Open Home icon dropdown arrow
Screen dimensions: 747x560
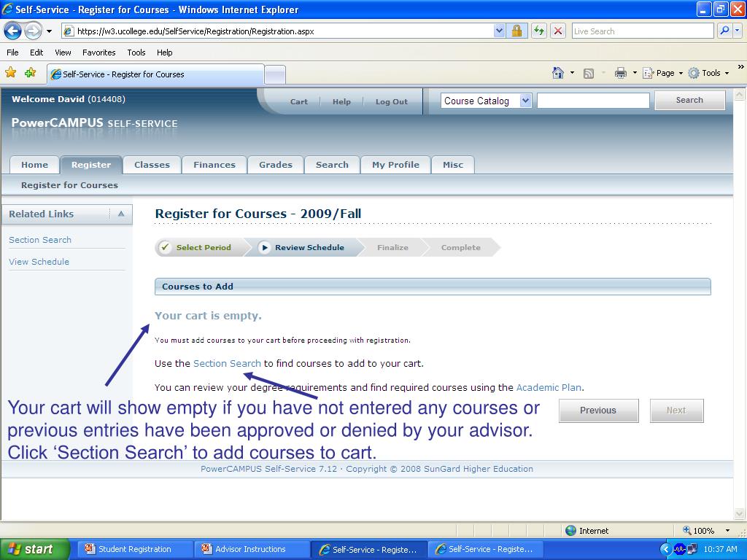tap(572, 73)
